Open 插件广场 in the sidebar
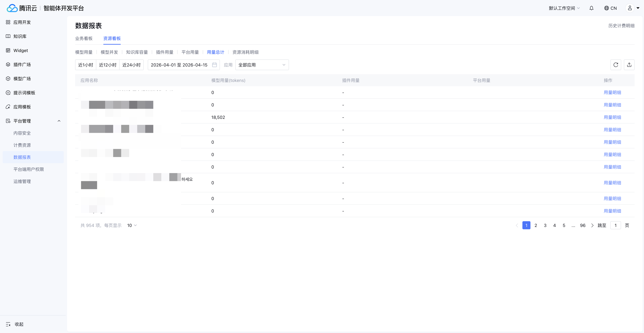Screen dimensions: 644x333 click(22, 65)
